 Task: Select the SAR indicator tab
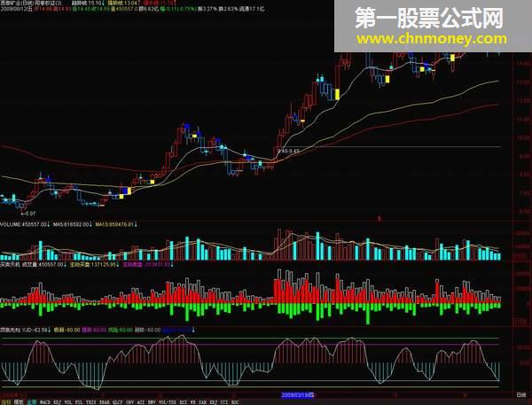(x=203, y=402)
